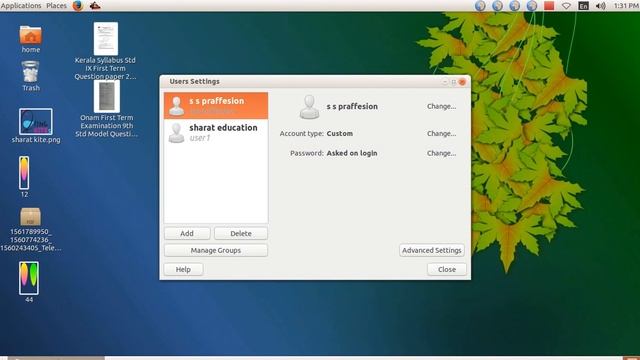Click Add to create a new user
The width and height of the screenshot is (640, 360).
(x=187, y=233)
